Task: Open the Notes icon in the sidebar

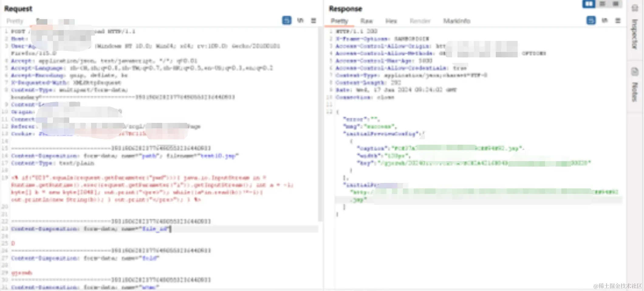Action: 635,72
